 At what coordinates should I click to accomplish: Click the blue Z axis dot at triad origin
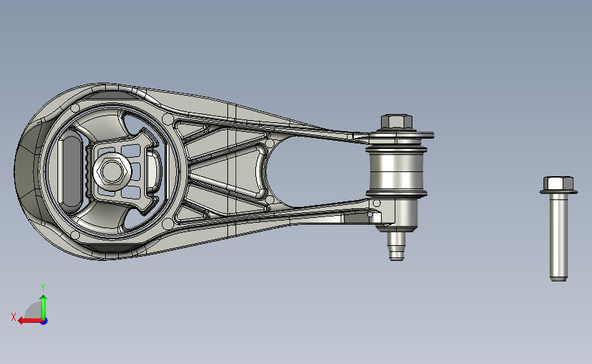click(x=44, y=322)
